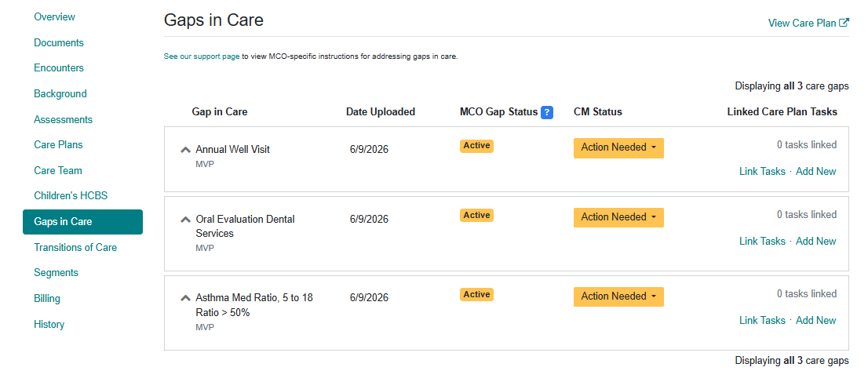Collapse the Oral Evaluation Dental Services chevron
The image size is (868, 371).
[x=185, y=220]
